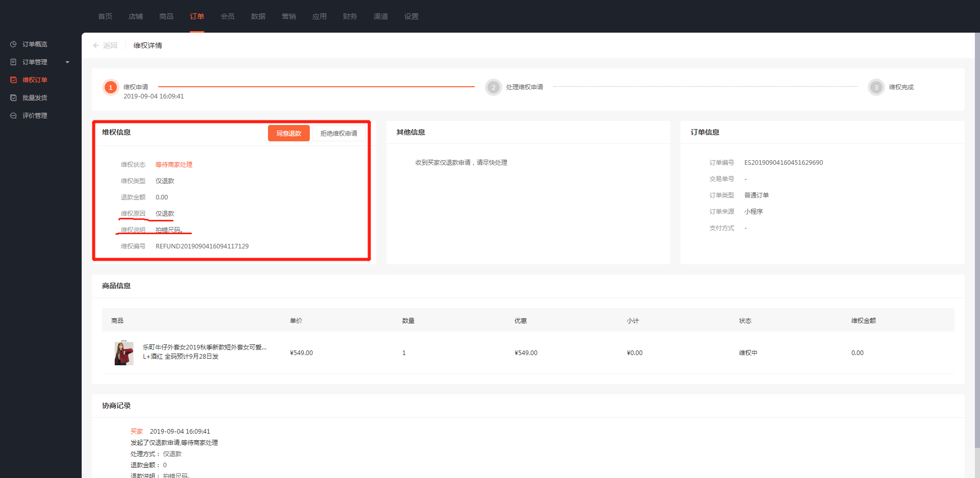Viewport: 980px width, 478px height.
Task: Select 维权订单 in the sidebar
Action: point(35,80)
